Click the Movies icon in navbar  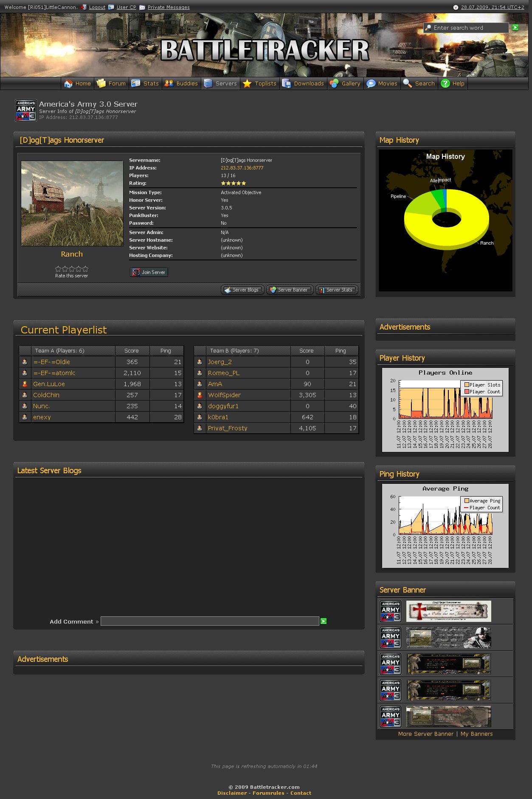[371, 84]
